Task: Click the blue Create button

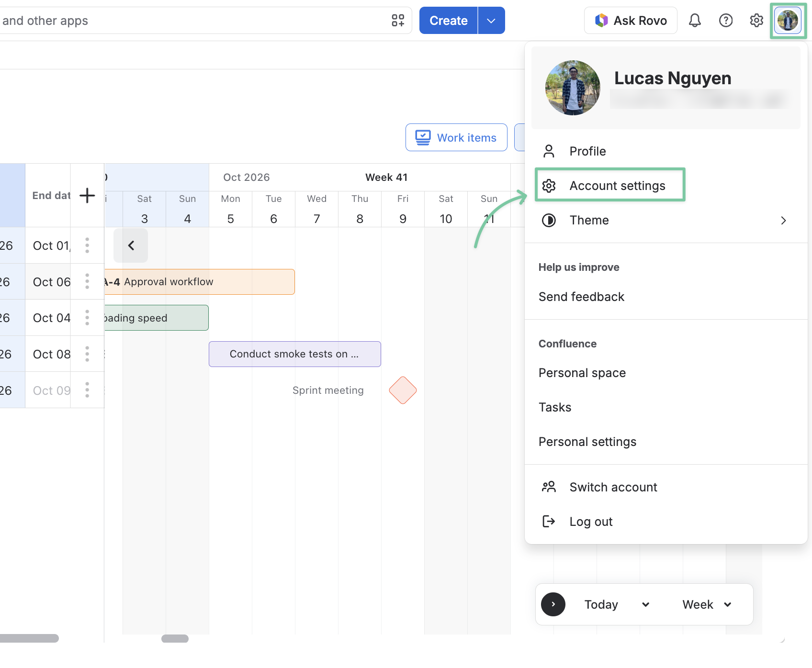Action: point(448,21)
